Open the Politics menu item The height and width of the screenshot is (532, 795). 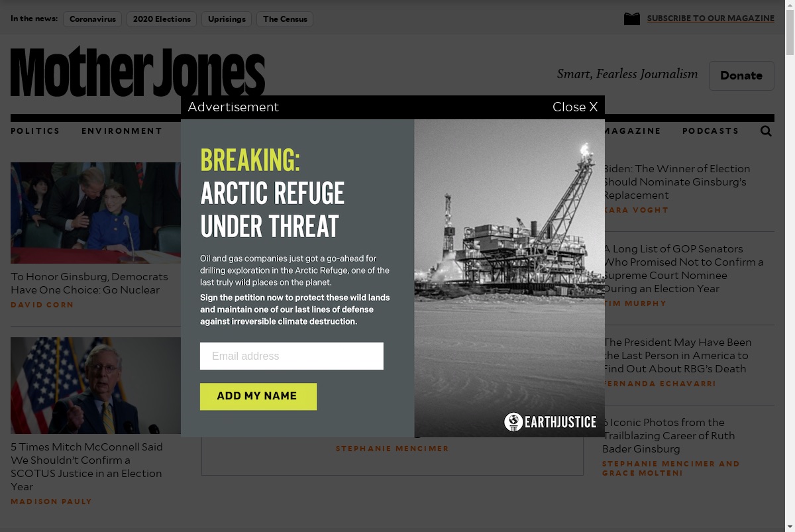click(x=35, y=131)
